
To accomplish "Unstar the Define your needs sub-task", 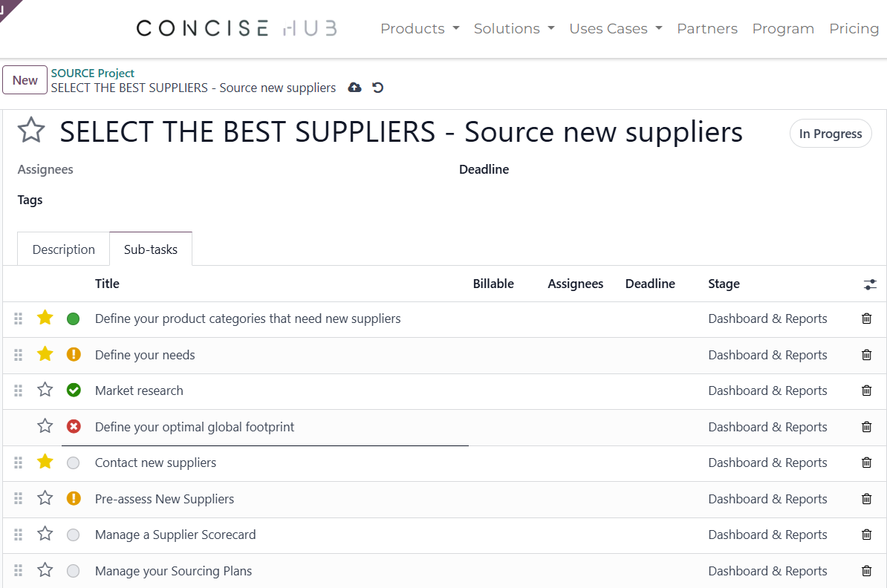I will 45,354.
